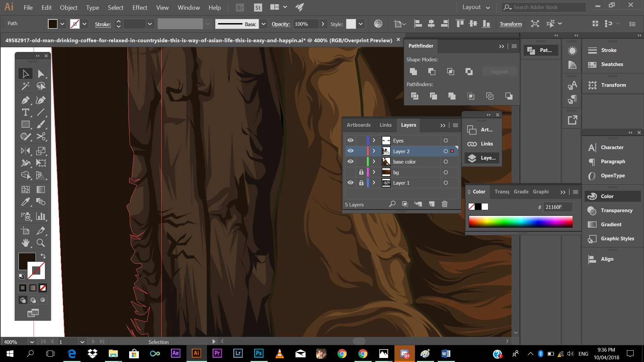
Task: Click the toolbar Fill color swatch
Action: click(x=27, y=261)
